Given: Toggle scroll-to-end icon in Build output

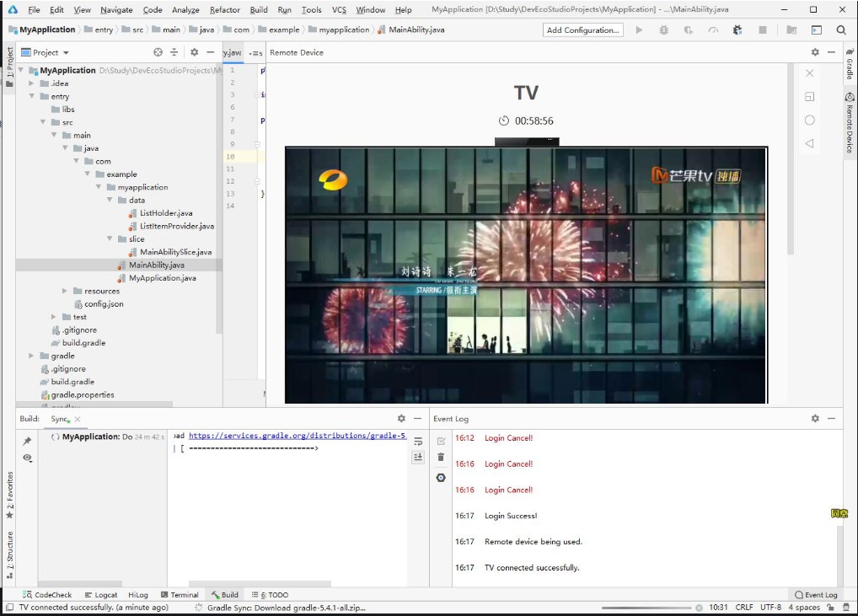Looking at the screenshot, I should click(418, 457).
